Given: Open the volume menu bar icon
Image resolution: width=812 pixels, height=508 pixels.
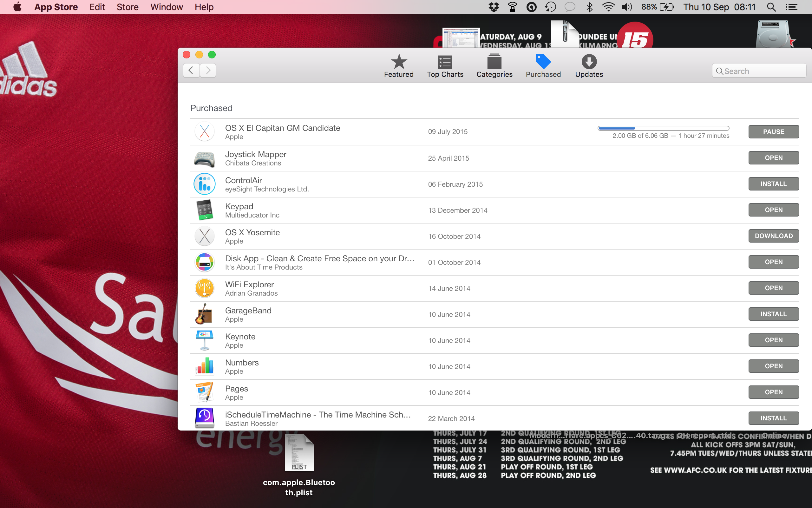Looking at the screenshot, I should 626,7.
